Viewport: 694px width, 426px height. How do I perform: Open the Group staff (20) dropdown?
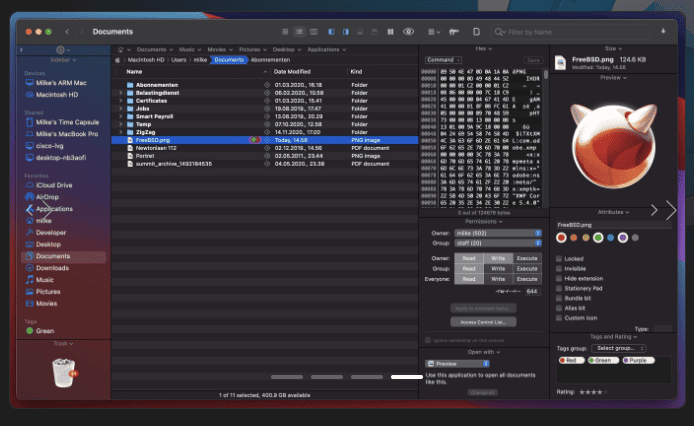498,243
